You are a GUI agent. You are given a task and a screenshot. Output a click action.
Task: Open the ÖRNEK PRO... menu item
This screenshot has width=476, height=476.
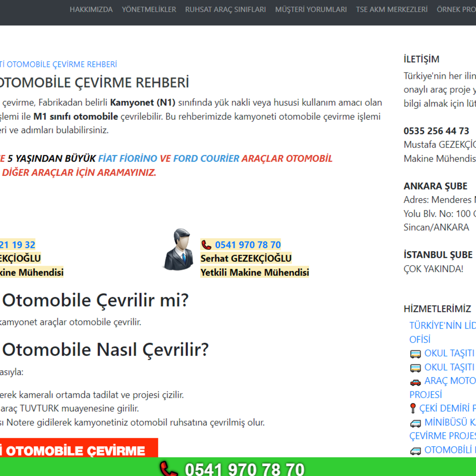[x=456, y=10]
